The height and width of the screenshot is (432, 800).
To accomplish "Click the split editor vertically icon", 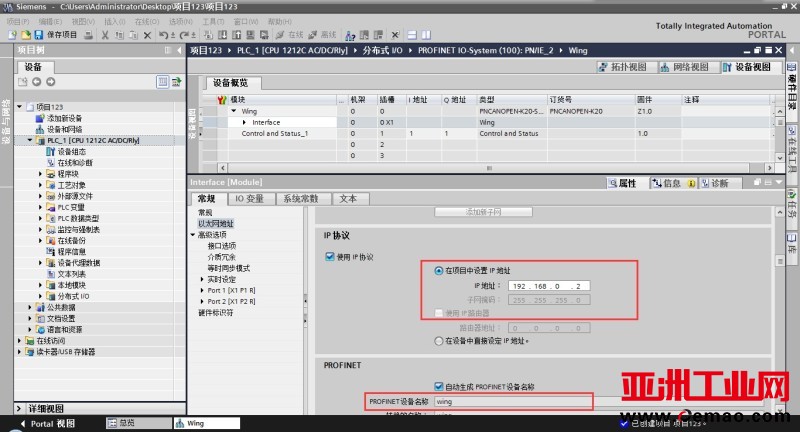I will coord(426,35).
